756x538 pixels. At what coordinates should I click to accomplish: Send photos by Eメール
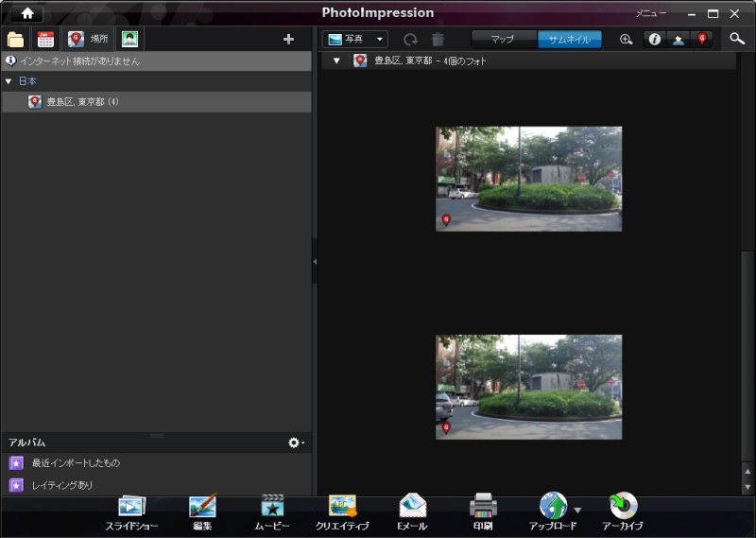point(413,512)
